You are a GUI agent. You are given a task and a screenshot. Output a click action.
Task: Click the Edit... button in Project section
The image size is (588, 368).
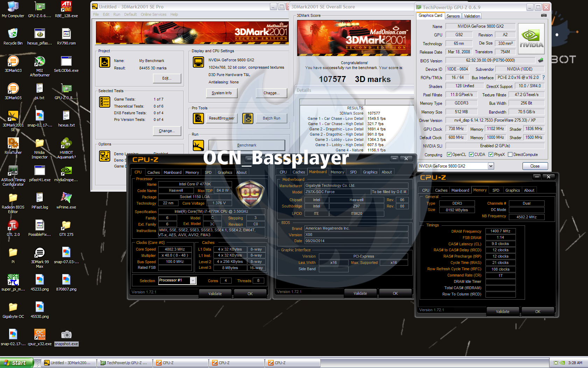[167, 78]
